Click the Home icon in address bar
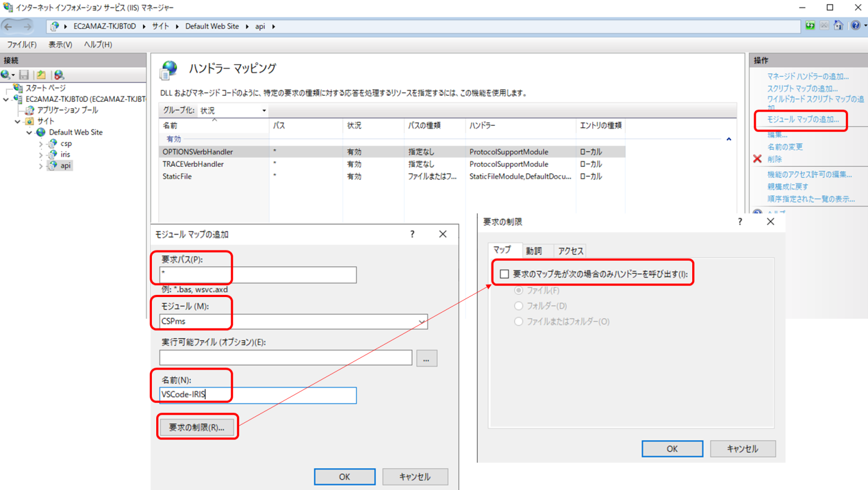The width and height of the screenshot is (868, 490). pos(838,25)
